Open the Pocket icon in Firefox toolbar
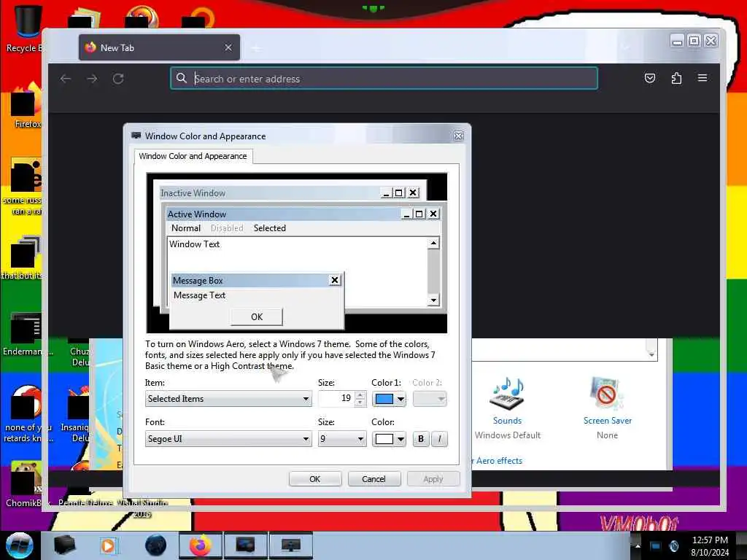 pos(650,78)
